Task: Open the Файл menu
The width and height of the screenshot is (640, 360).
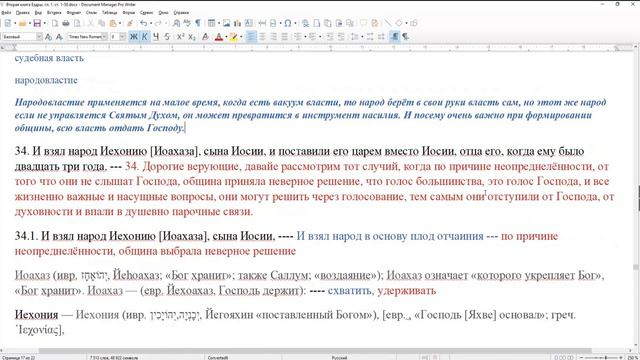Action: (x=6, y=13)
